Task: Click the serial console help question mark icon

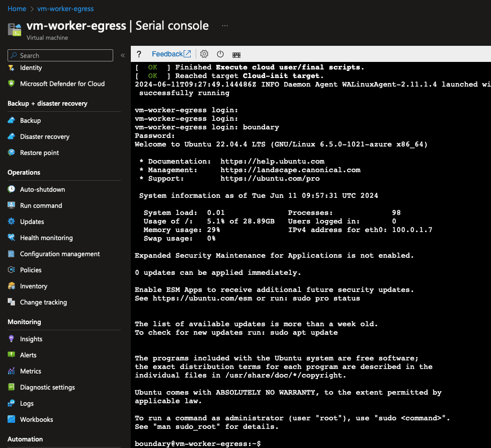Action: [139, 54]
